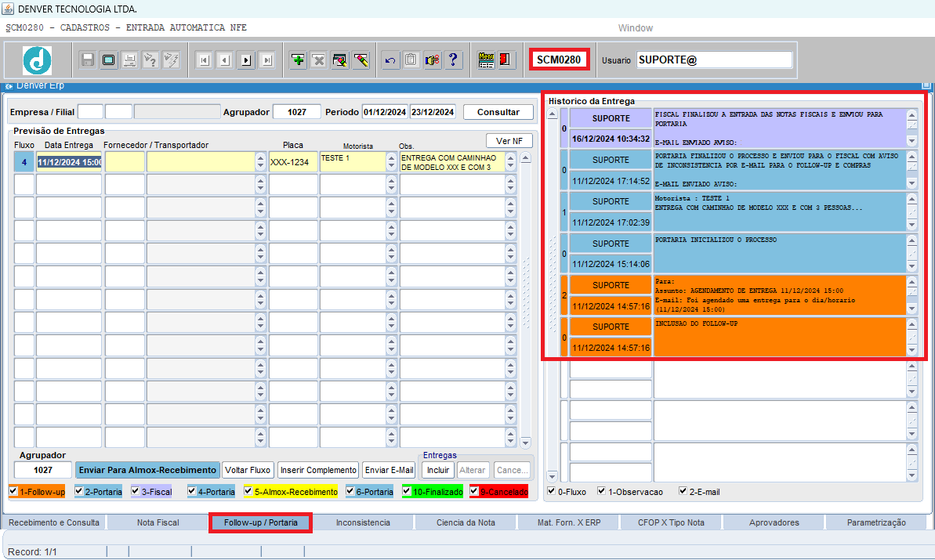Image resolution: width=935 pixels, height=560 pixels.
Task: Switch to Aprovadores tab
Action: [x=774, y=522]
